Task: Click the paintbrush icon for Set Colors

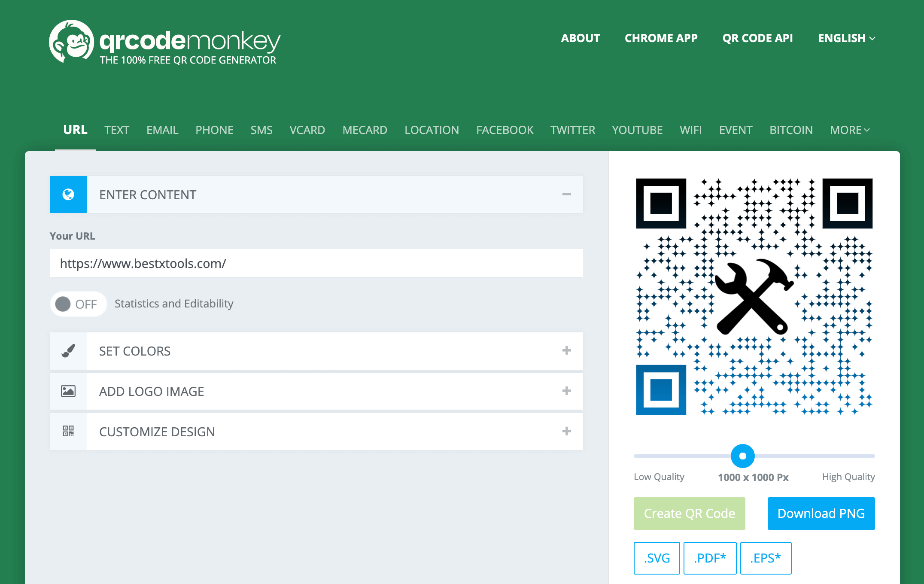Action: click(x=68, y=351)
